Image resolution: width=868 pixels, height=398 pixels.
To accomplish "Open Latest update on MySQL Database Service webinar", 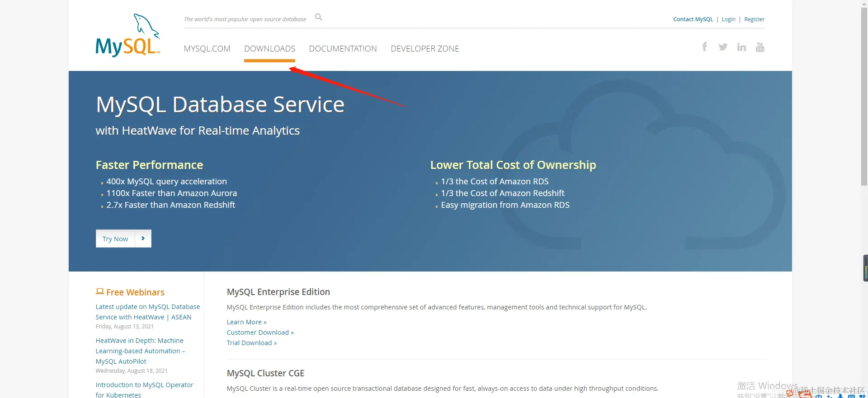I will point(148,312).
